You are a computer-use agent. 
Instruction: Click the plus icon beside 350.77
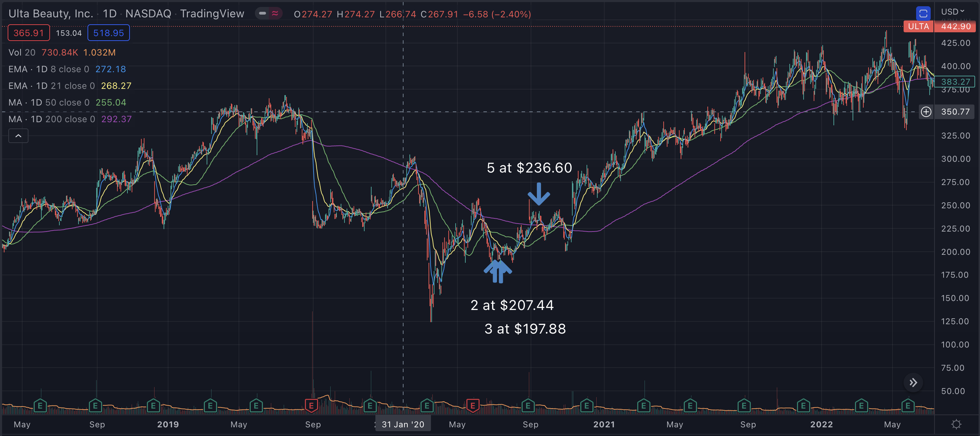[x=926, y=112]
